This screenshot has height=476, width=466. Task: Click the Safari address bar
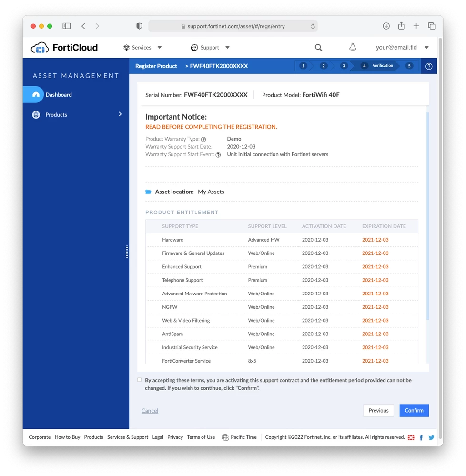[x=233, y=26]
